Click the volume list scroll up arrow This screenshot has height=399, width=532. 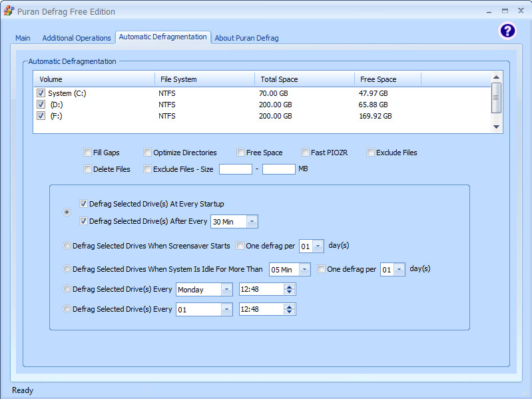point(496,77)
